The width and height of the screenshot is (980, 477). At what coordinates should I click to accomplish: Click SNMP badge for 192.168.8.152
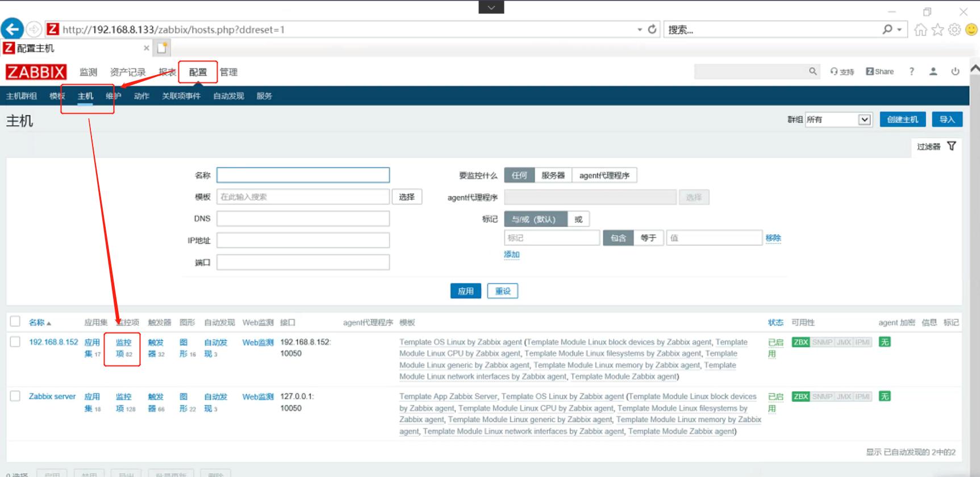(x=822, y=342)
